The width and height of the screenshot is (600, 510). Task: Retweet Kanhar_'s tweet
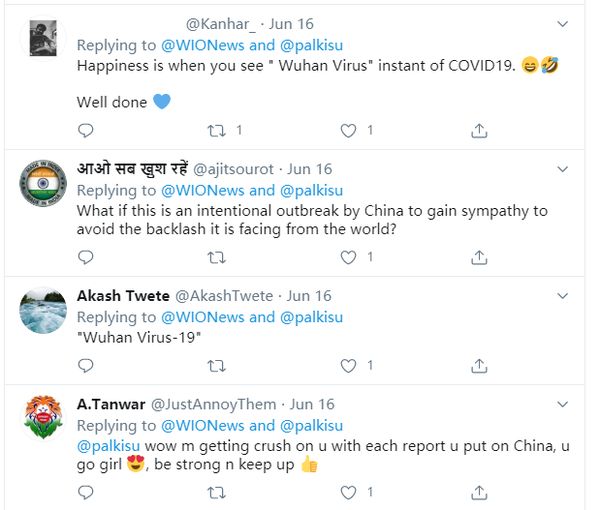tap(216, 130)
